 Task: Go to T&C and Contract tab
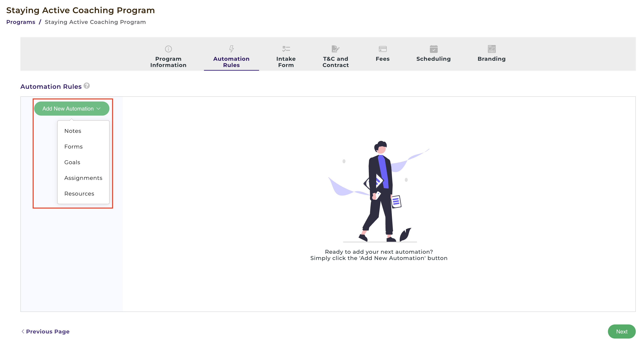tap(336, 62)
